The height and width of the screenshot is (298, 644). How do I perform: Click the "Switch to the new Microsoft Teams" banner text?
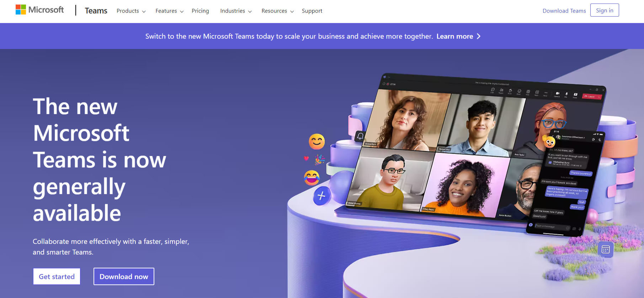(x=289, y=36)
